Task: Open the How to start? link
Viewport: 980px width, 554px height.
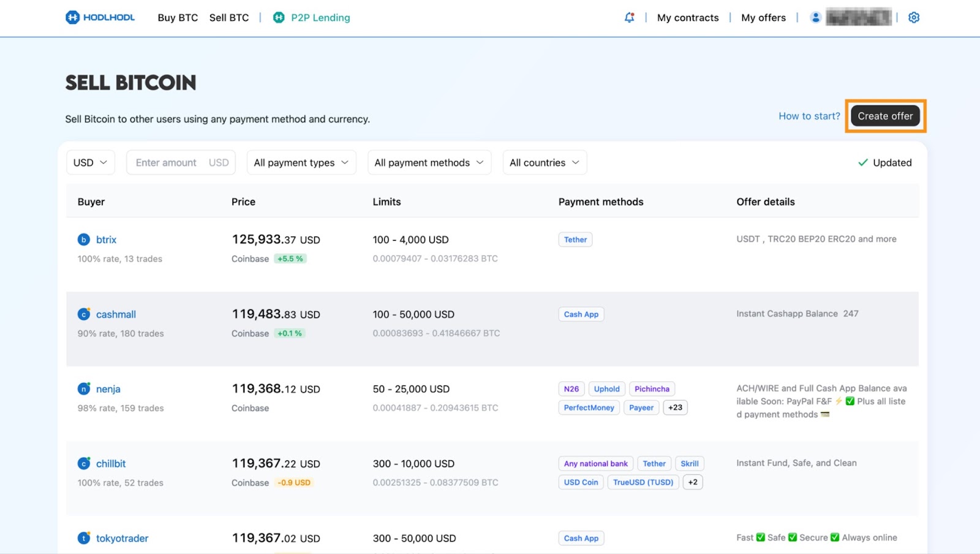Action: (809, 116)
